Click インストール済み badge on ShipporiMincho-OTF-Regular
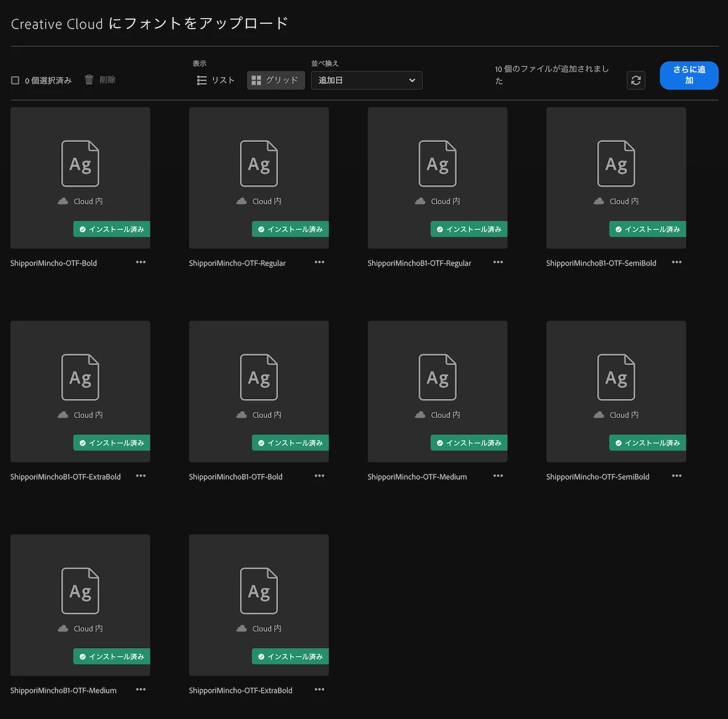 (x=290, y=229)
